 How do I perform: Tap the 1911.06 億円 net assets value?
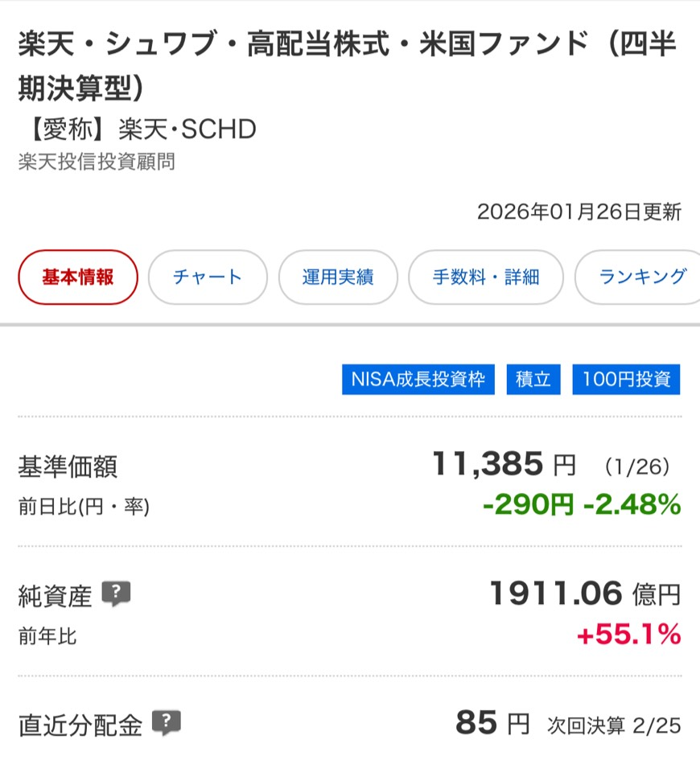(584, 594)
